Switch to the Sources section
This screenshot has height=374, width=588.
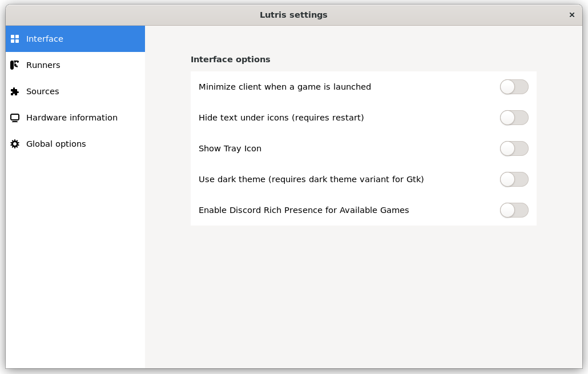click(42, 91)
